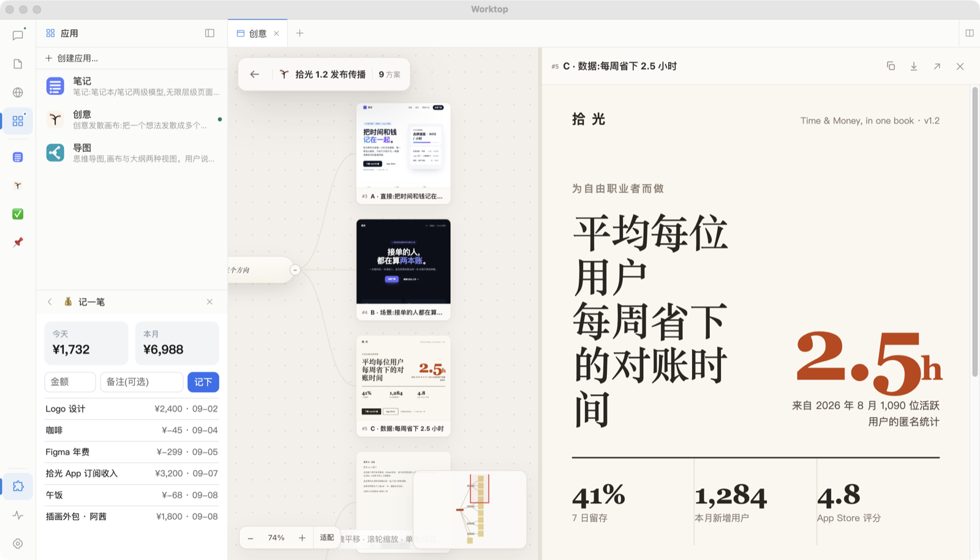This screenshot has width=980, height=560.
Task: Close the 创意 tab
Action: [276, 34]
